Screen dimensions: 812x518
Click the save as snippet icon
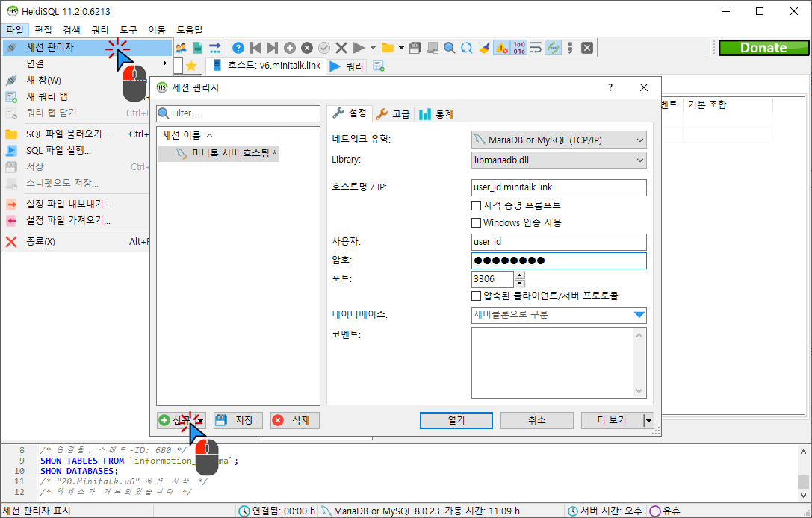(433, 48)
